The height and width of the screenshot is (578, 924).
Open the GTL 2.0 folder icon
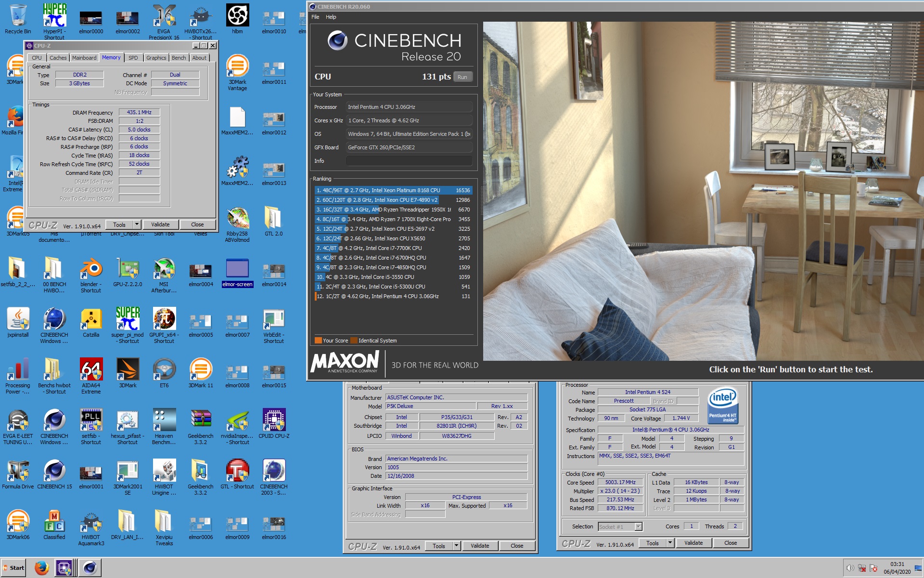click(274, 222)
